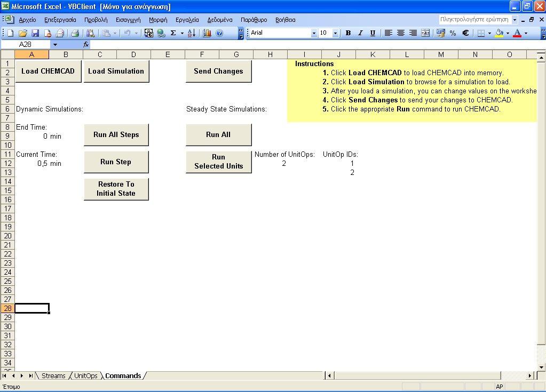The image size is (546, 392).
Task: Toggle italic formatting
Action: tap(360, 33)
